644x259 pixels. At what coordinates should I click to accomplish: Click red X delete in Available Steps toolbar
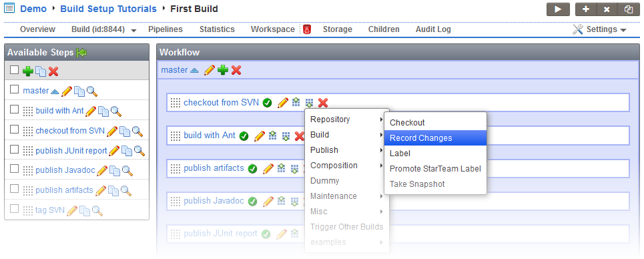point(53,71)
